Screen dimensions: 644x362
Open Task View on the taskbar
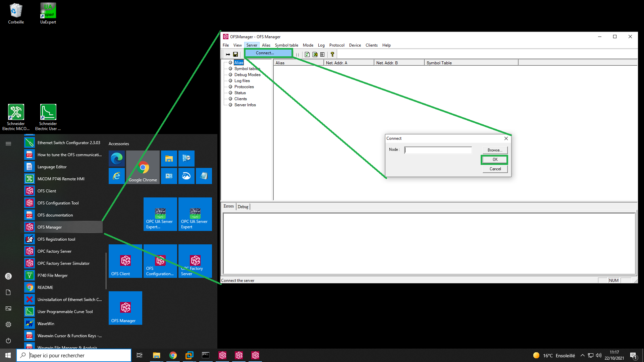tap(140, 355)
